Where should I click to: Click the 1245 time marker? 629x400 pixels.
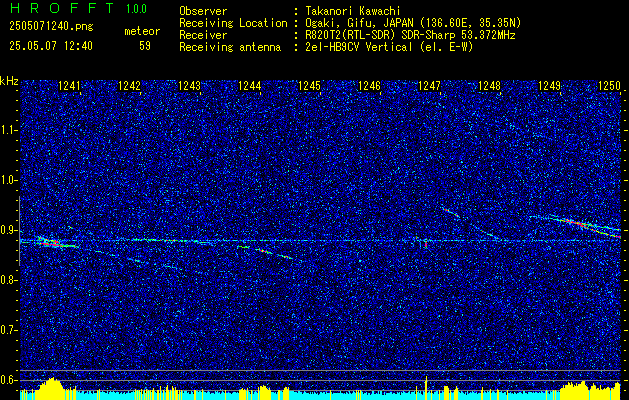coord(309,86)
